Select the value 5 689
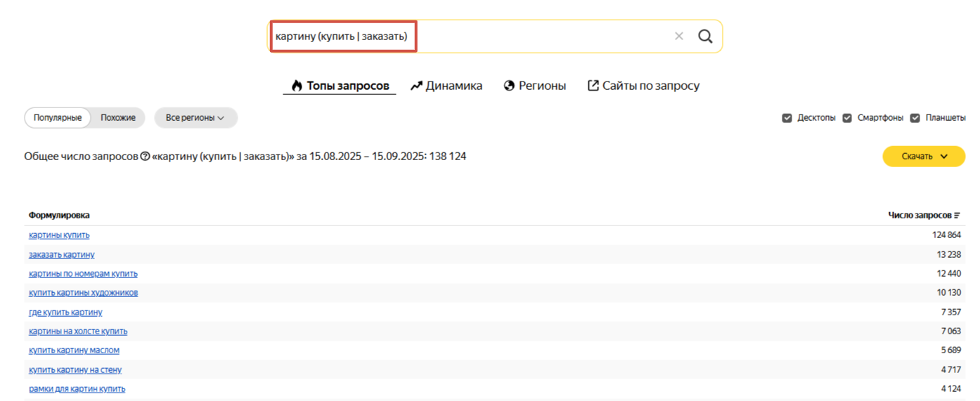This screenshot has height=401, width=980. pyautogui.click(x=951, y=350)
